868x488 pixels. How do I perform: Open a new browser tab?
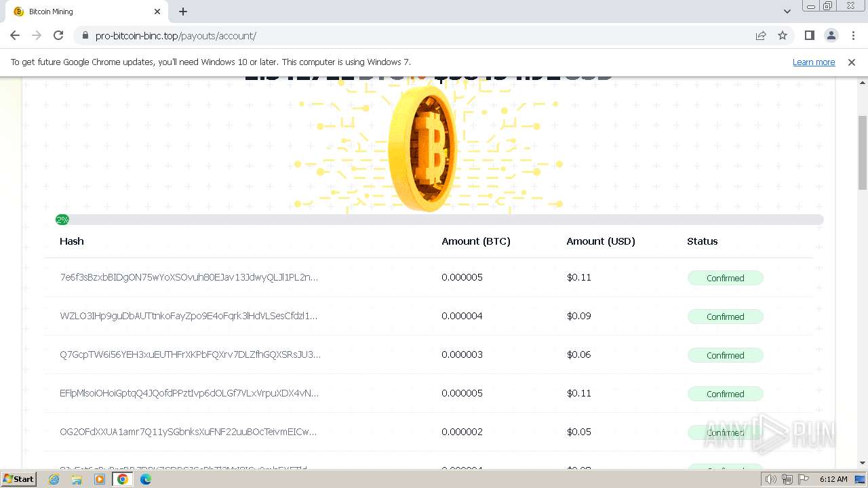183,12
